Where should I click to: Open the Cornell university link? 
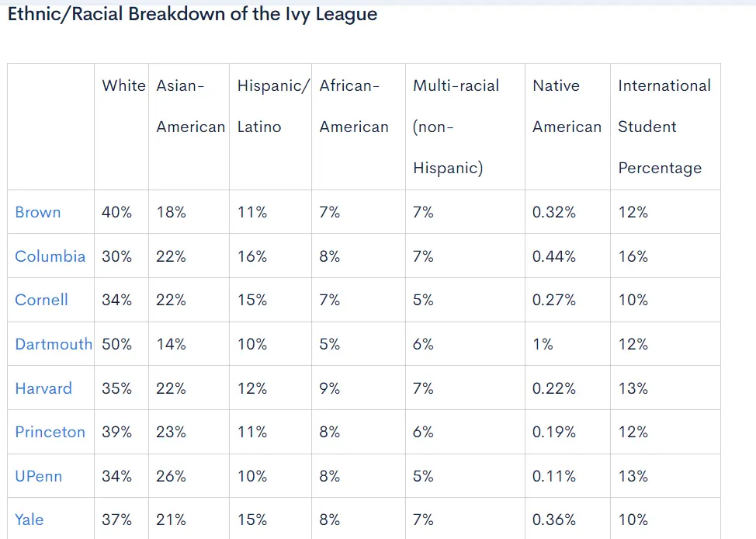42,300
